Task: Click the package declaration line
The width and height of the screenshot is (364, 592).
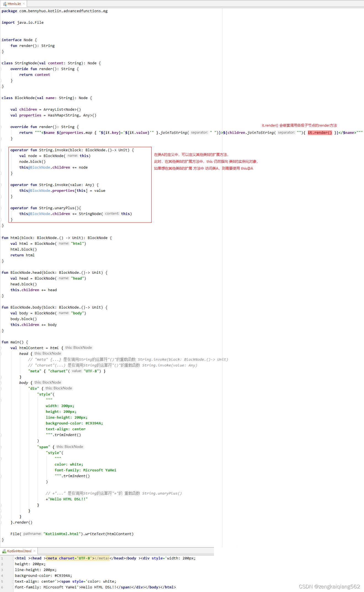Action: tap(55, 11)
